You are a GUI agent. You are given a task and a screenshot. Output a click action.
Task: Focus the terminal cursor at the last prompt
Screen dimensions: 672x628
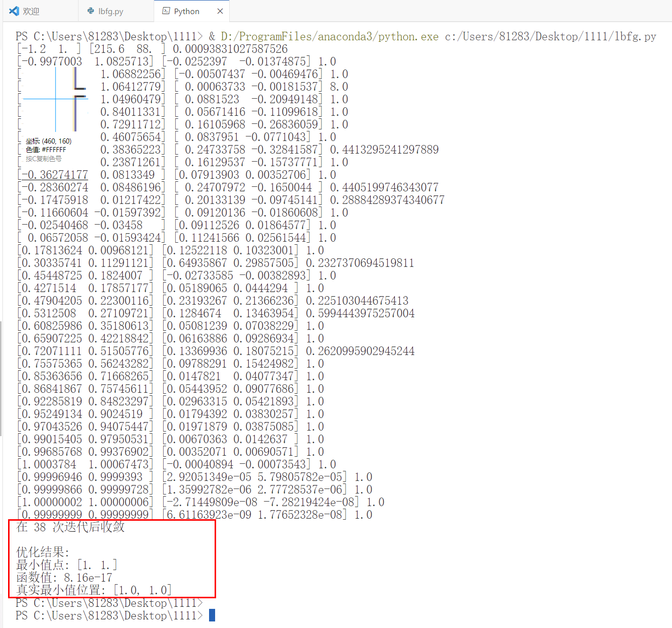click(212, 615)
